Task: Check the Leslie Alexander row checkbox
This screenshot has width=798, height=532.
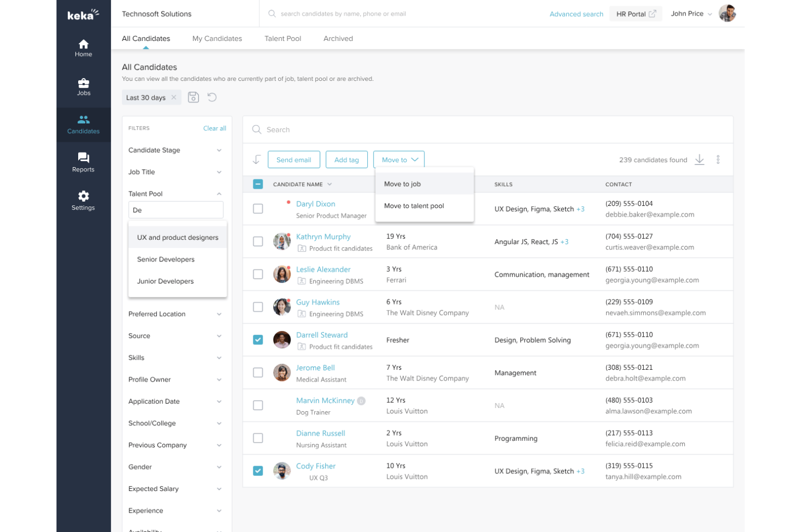Action: coord(258,274)
